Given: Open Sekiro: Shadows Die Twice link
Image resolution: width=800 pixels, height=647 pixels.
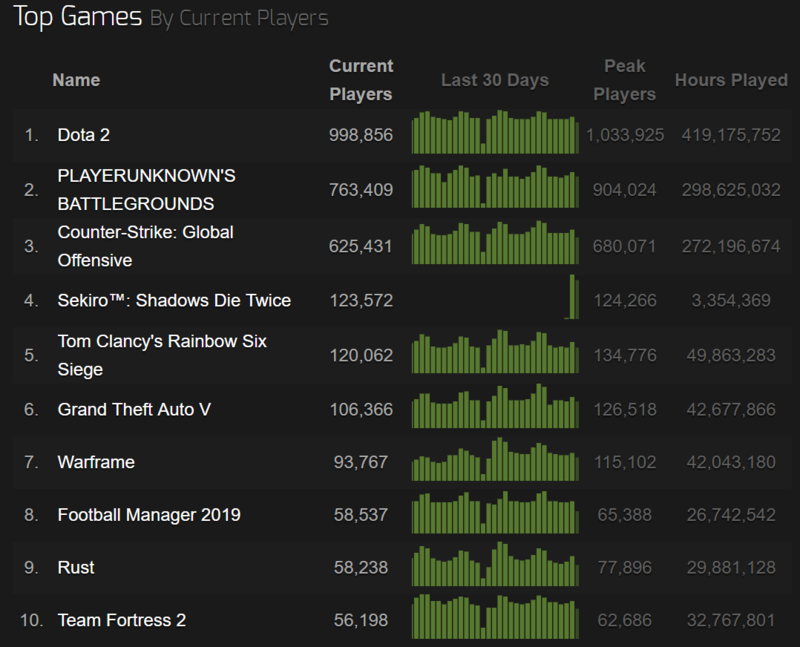Looking at the screenshot, I should click(174, 301).
